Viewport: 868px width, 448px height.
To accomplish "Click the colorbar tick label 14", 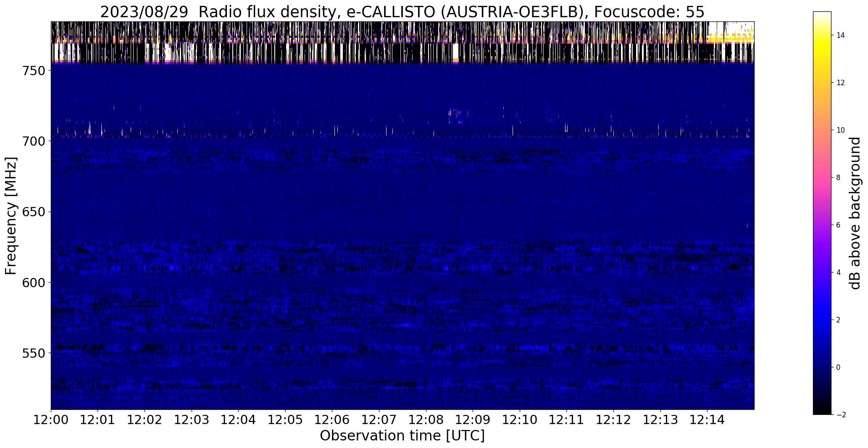I will (841, 35).
